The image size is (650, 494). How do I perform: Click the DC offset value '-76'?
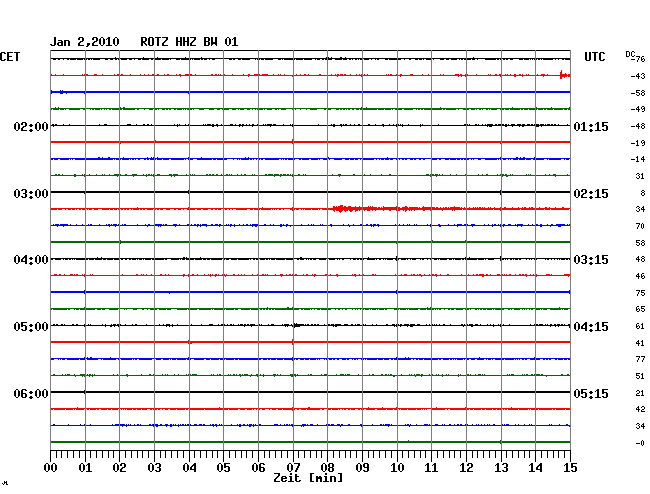639,59
